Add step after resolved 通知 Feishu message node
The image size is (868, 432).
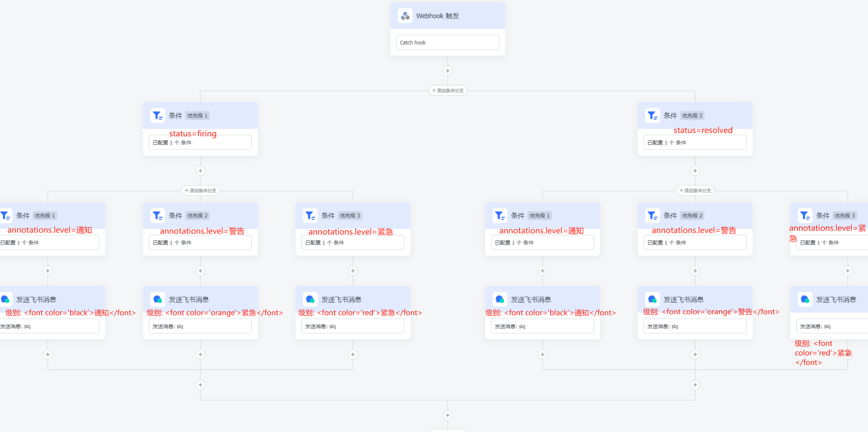[543, 355]
